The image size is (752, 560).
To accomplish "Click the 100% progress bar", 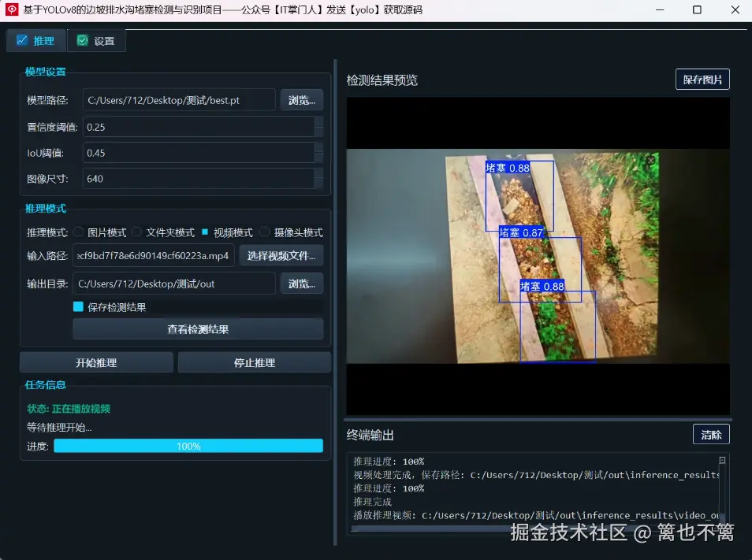I will click(x=188, y=446).
